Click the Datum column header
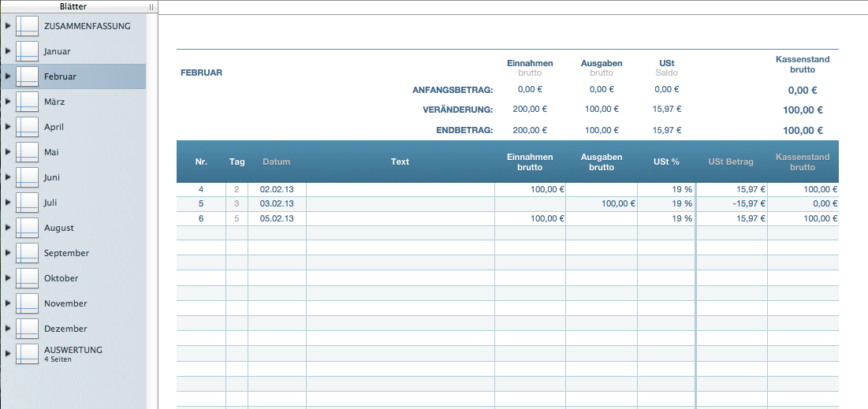This screenshot has height=409, width=868. coord(276,162)
